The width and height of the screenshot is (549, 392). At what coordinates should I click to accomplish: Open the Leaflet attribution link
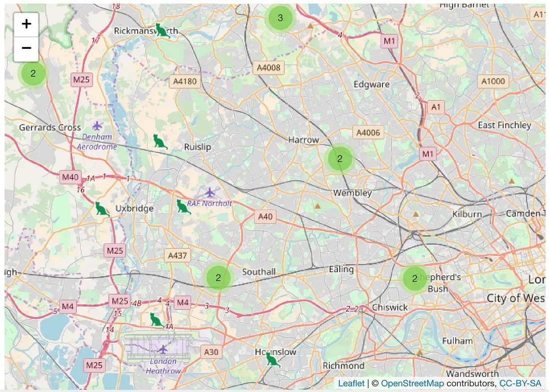tap(351, 383)
